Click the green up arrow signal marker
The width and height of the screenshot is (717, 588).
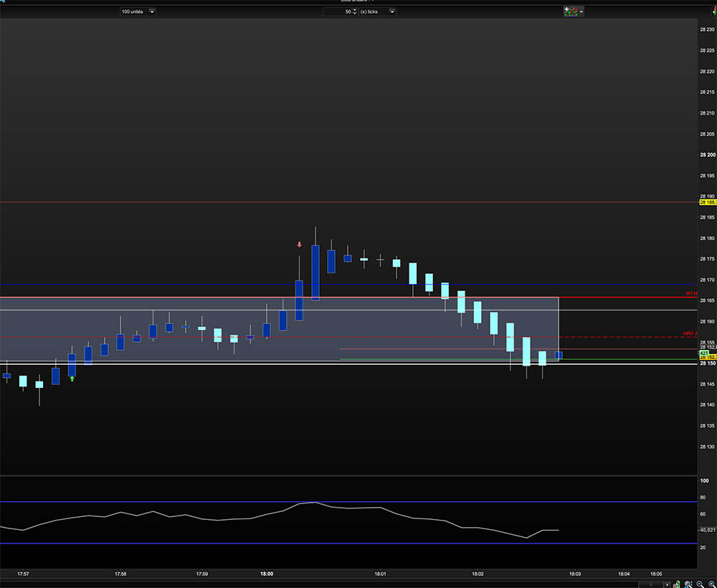coord(72,379)
